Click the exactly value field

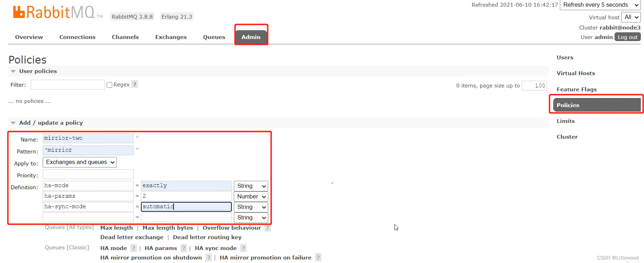[x=186, y=186]
